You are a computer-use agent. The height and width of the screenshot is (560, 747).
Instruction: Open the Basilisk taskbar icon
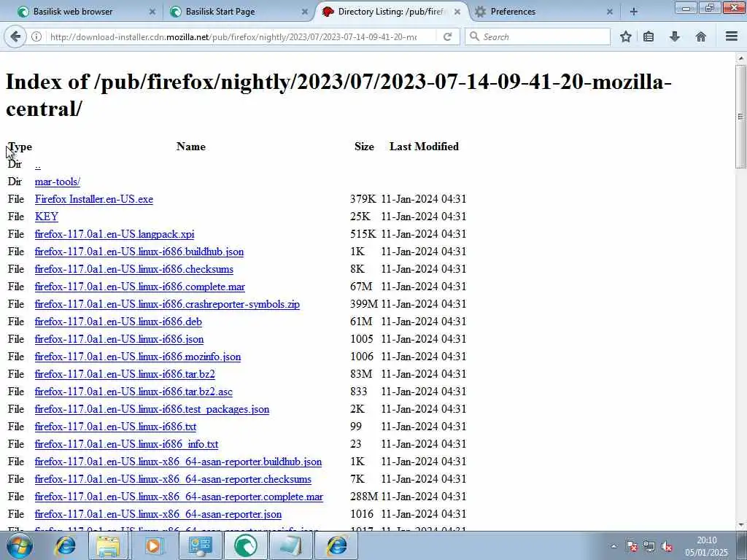tap(246, 545)
